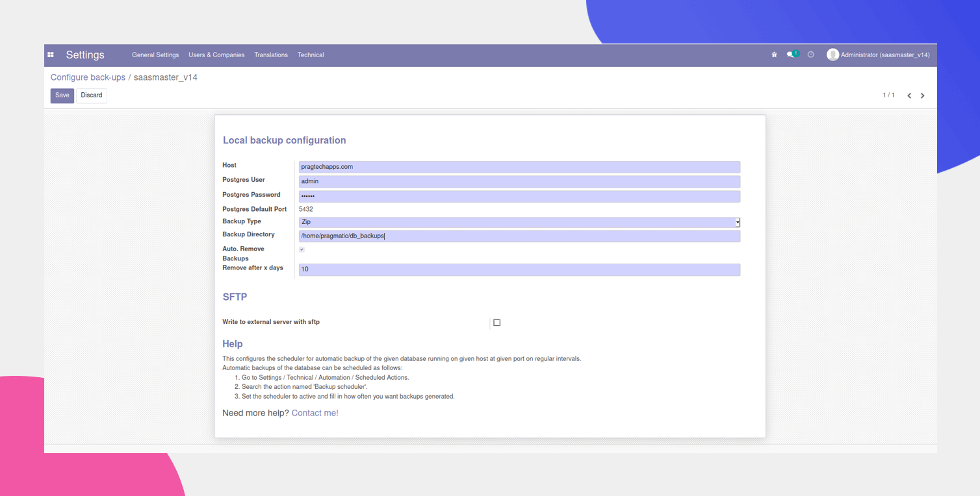This screenshot has width=980, height=496.
Task: Click the Local backup configuration heading
Action: pyautogui.click(x=284, y=140)
